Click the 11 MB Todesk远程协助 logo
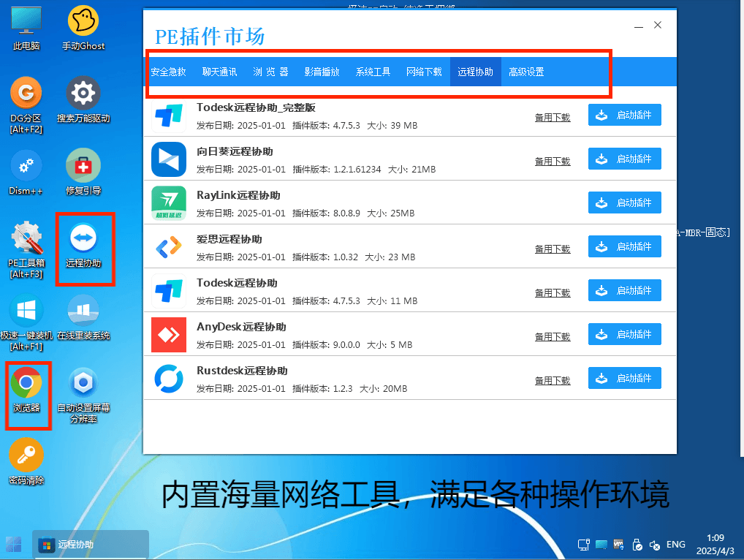 169,290
